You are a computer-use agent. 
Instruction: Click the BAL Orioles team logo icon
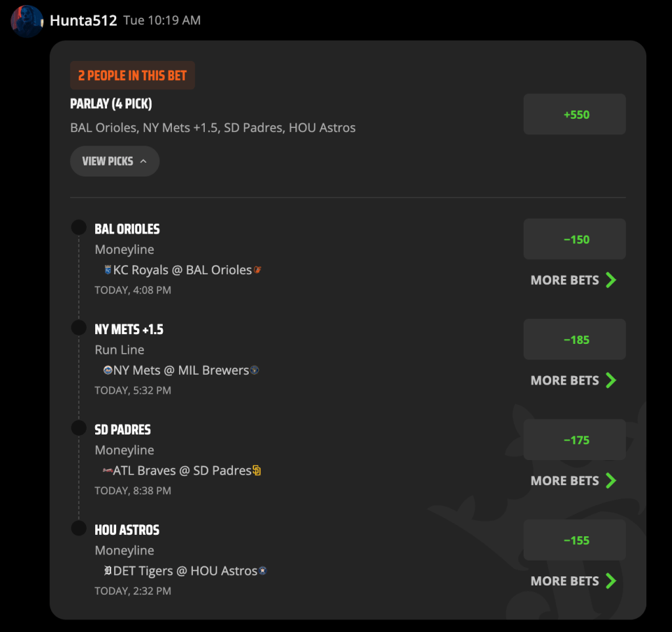pyautogui.click(x=257, y=270)
